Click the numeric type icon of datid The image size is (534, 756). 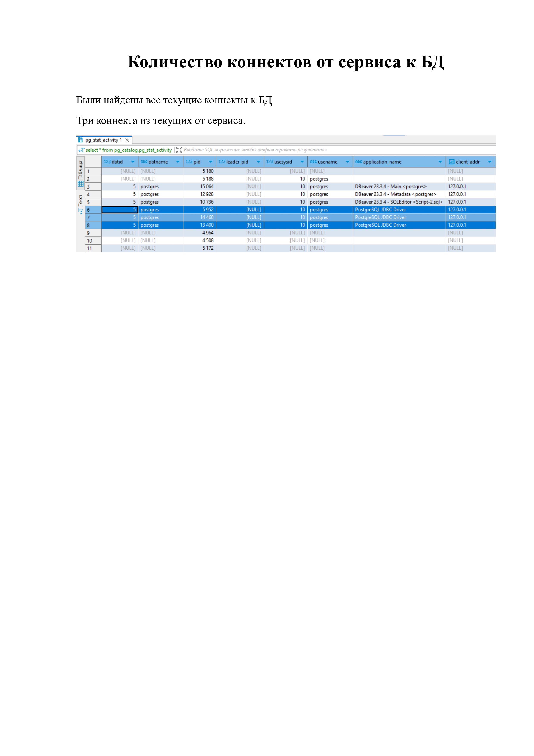tap(107, 162)
